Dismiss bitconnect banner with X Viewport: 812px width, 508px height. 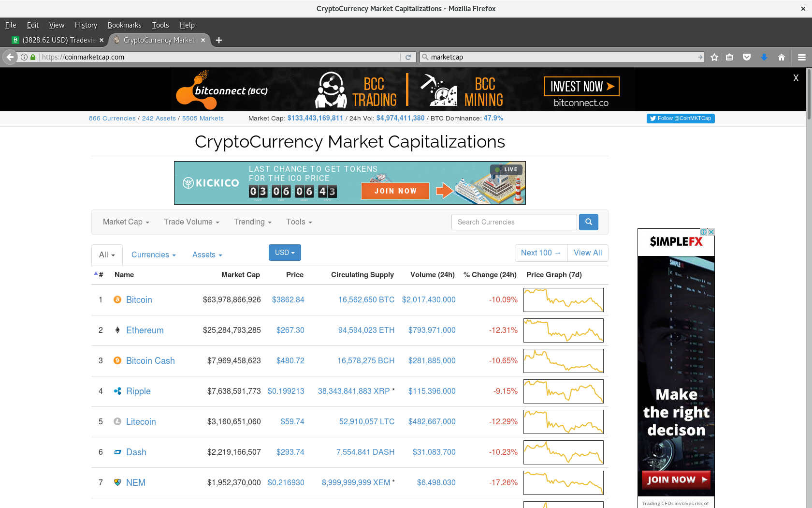[796, 78]
